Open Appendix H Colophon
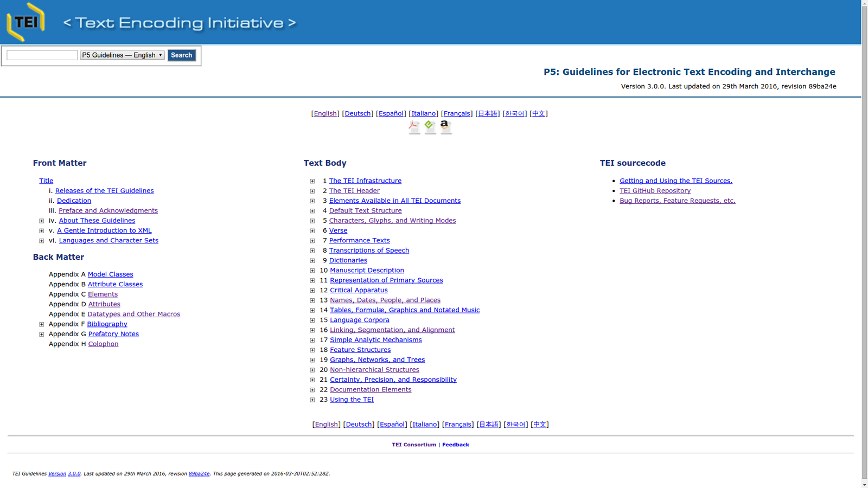 tap(103, 344)
